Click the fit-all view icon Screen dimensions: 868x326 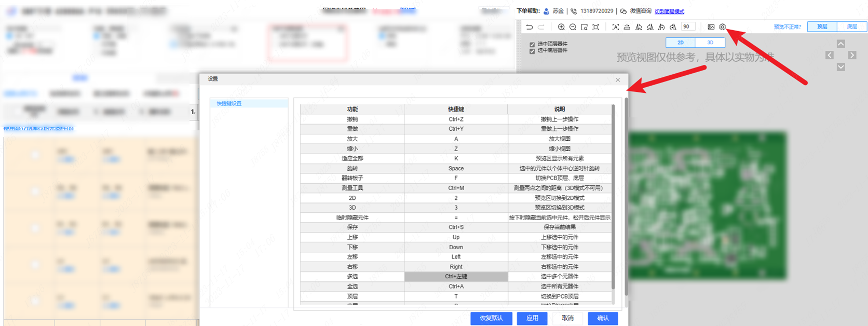[595, 27]
